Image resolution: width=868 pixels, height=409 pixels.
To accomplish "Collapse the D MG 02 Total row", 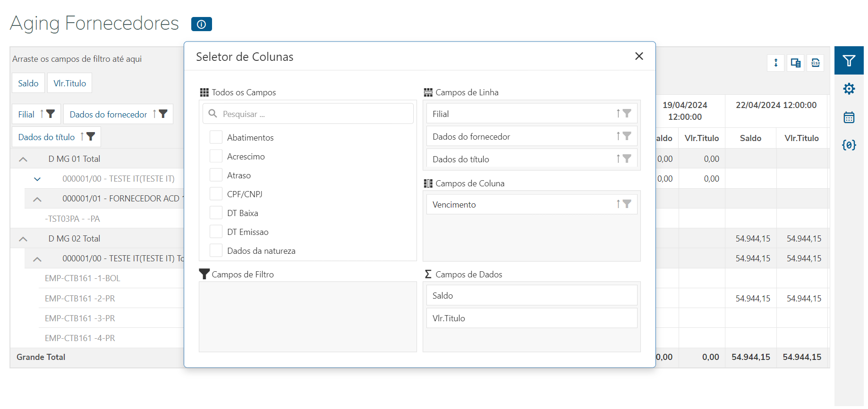I will (23, 239).
